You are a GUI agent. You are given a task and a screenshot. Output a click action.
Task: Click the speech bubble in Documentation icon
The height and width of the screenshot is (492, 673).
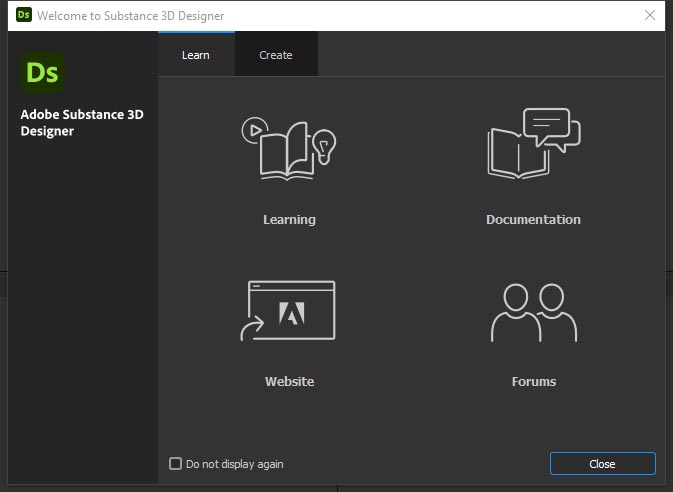[x=551, y=128]
